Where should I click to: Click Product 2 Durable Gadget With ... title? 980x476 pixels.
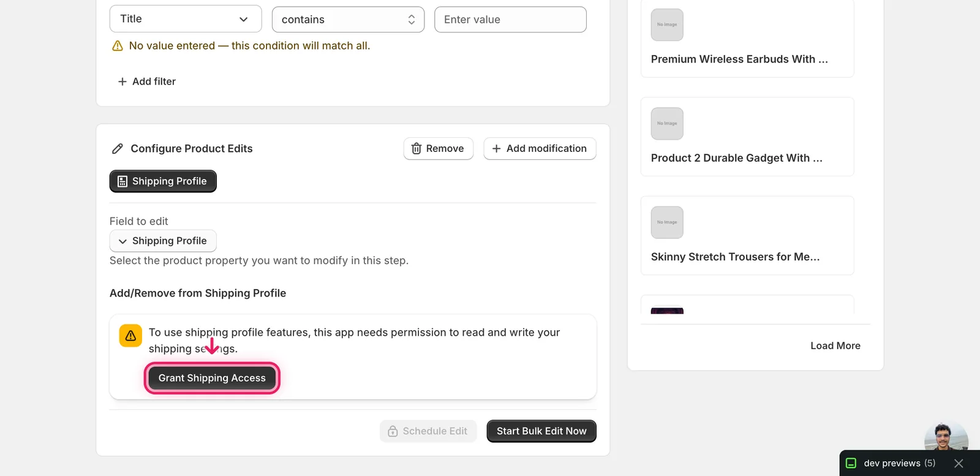click(x=737, y=158)
